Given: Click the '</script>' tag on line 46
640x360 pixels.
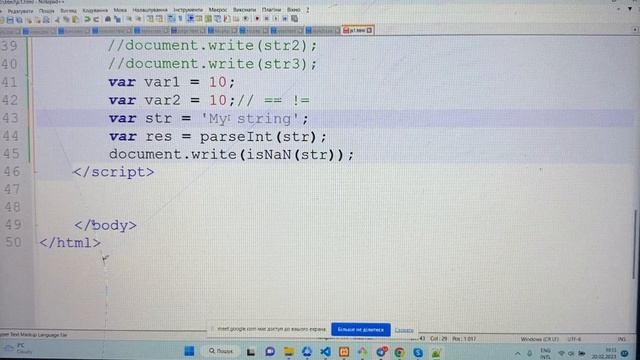Looking at the screenshot, I should pos(113,172).
